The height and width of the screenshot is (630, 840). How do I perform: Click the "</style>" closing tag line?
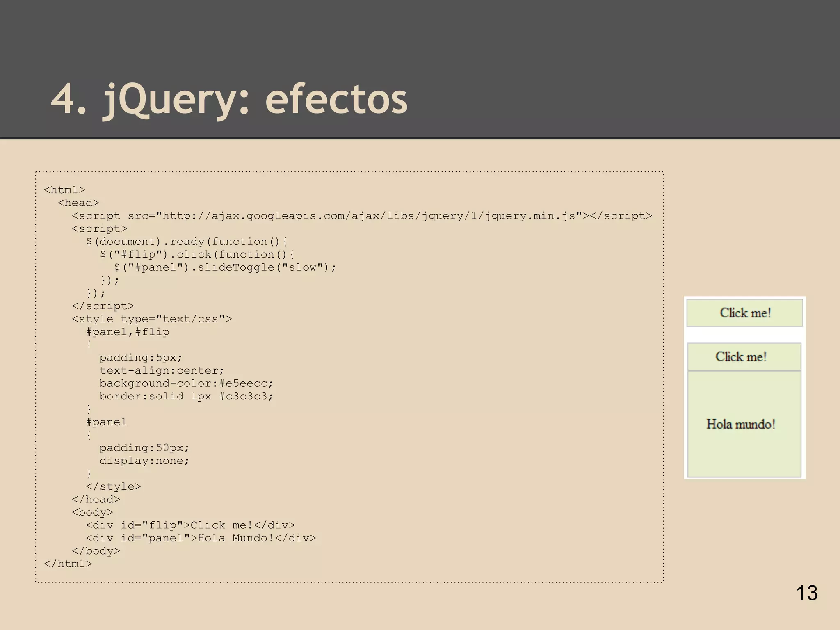click(x=113, y=486)
